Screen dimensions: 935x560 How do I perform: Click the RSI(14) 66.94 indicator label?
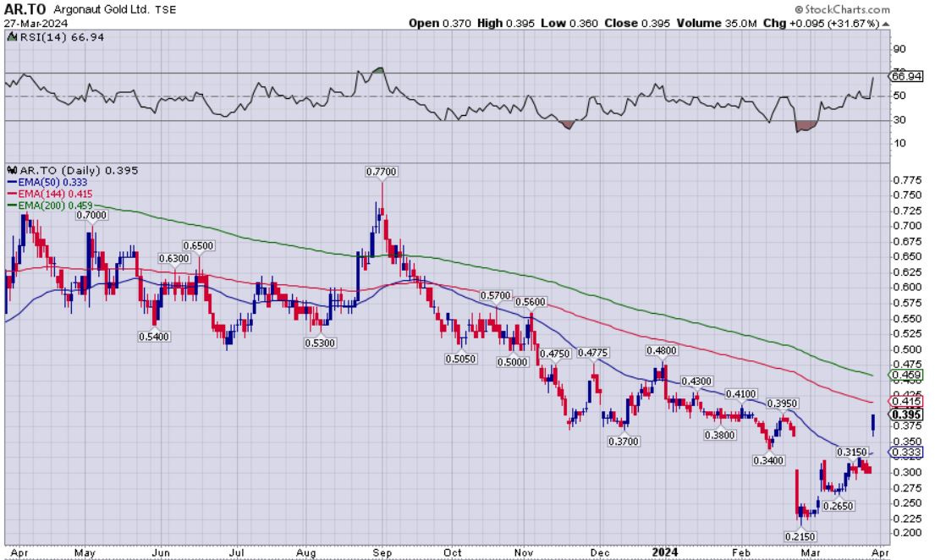(x=62, y=37)
